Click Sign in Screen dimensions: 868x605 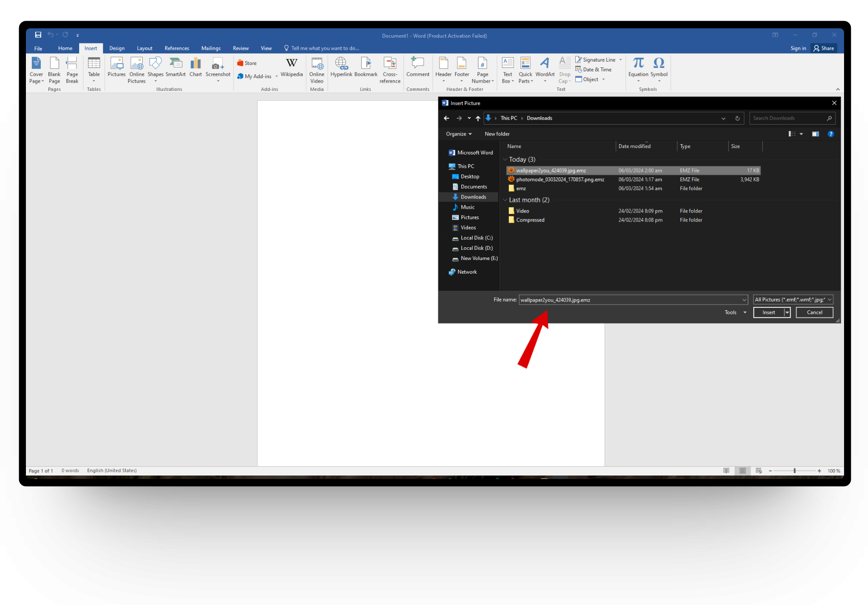(x=799, y=48)
